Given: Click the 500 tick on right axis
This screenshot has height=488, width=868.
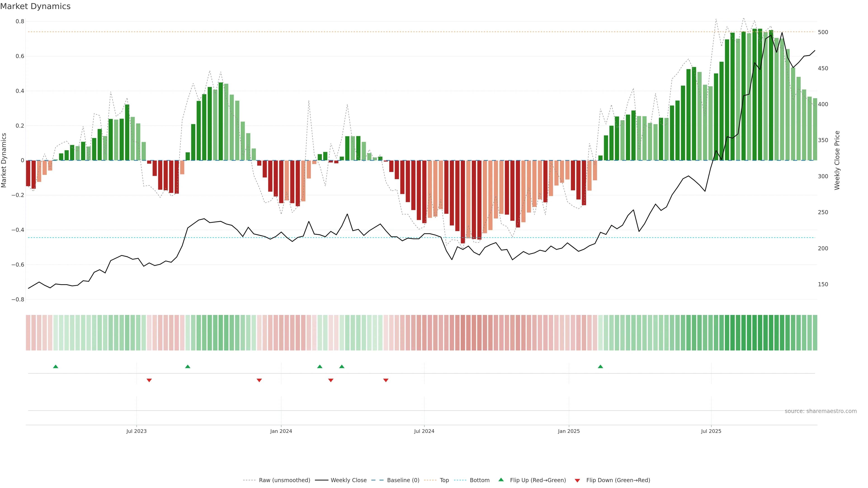Looking at the screenshot, I should click(823, 32).
